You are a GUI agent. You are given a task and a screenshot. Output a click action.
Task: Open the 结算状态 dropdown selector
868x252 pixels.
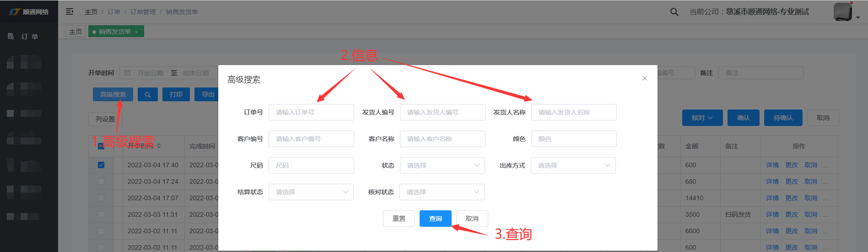coord(311,192)
